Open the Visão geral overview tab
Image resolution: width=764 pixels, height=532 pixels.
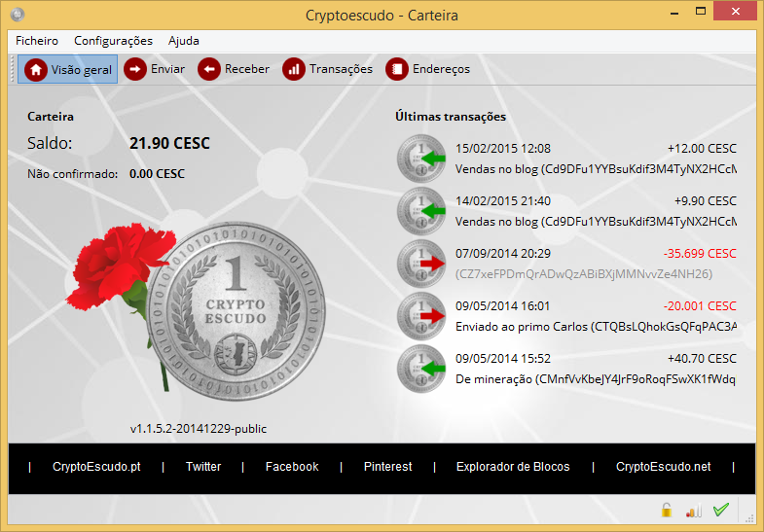(68, 70)
